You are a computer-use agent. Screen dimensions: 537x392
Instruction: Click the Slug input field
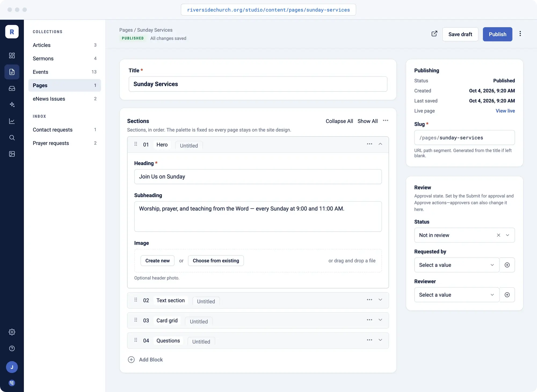(465, 138)
